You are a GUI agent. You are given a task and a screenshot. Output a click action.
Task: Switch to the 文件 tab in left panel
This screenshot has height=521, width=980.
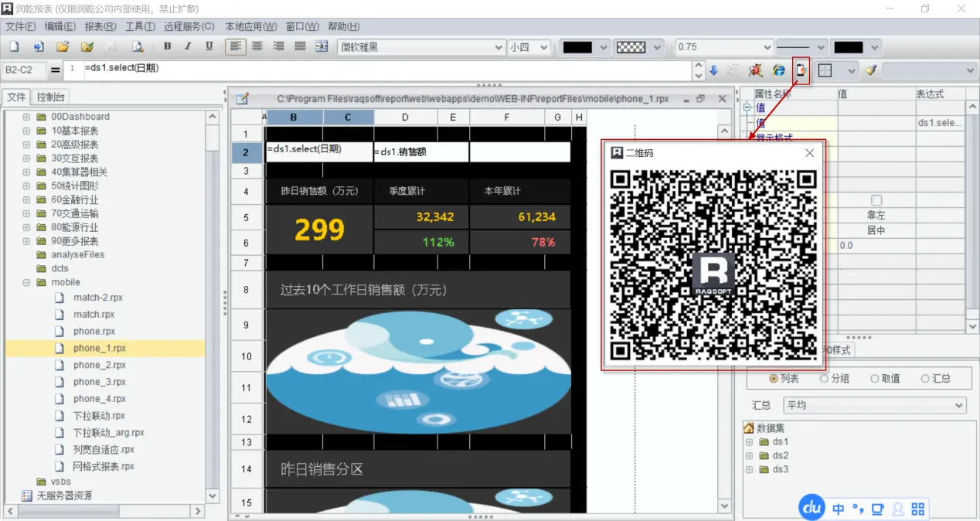tap(16, 97)
